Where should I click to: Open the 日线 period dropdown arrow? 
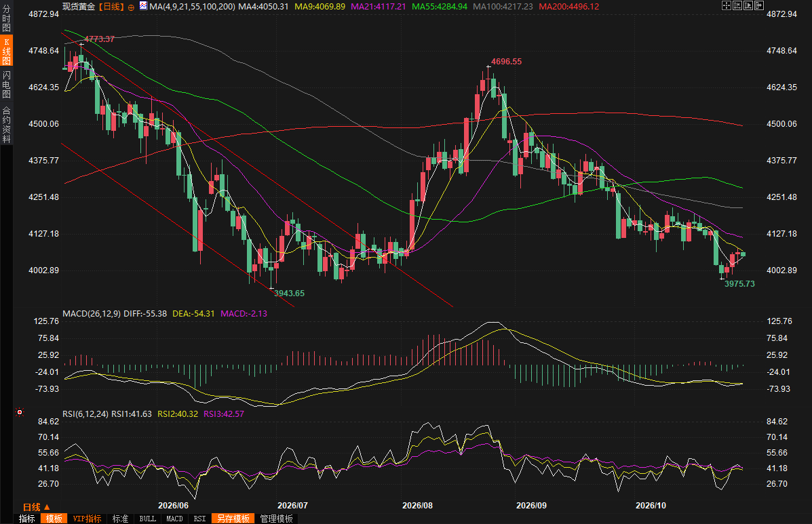47,508
